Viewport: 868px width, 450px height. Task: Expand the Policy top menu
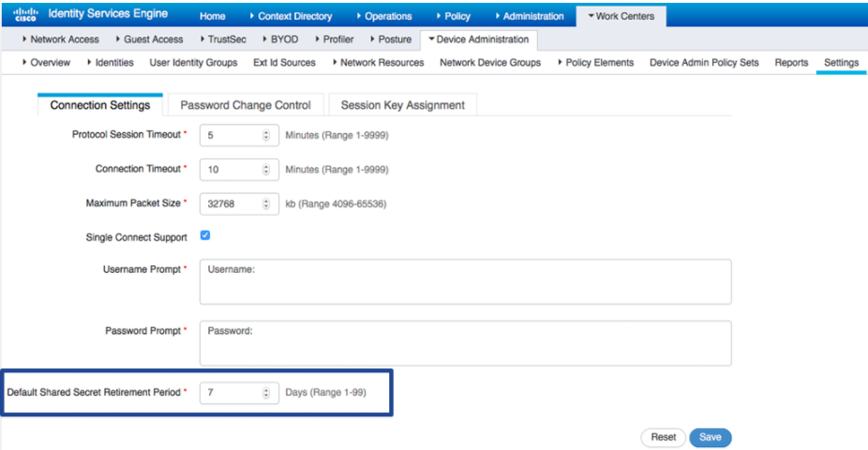(454, 16)
